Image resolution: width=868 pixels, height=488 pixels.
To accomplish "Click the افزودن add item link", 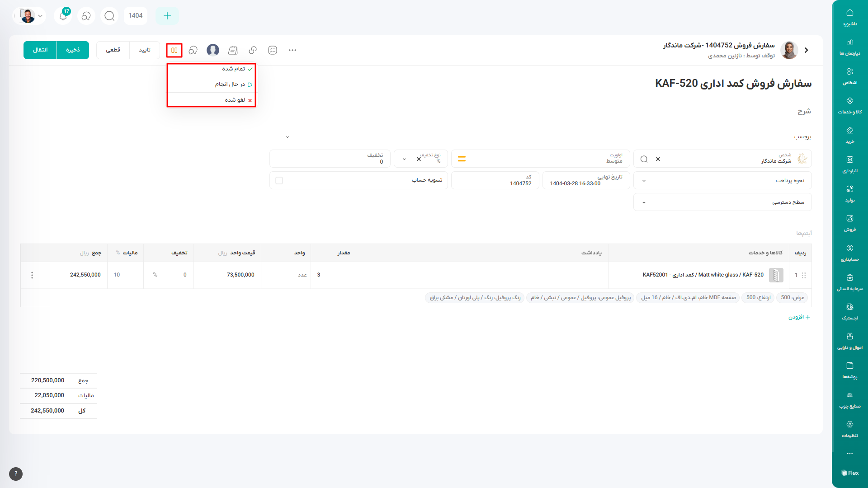I will pyautogui.click(x=799, y=317).
